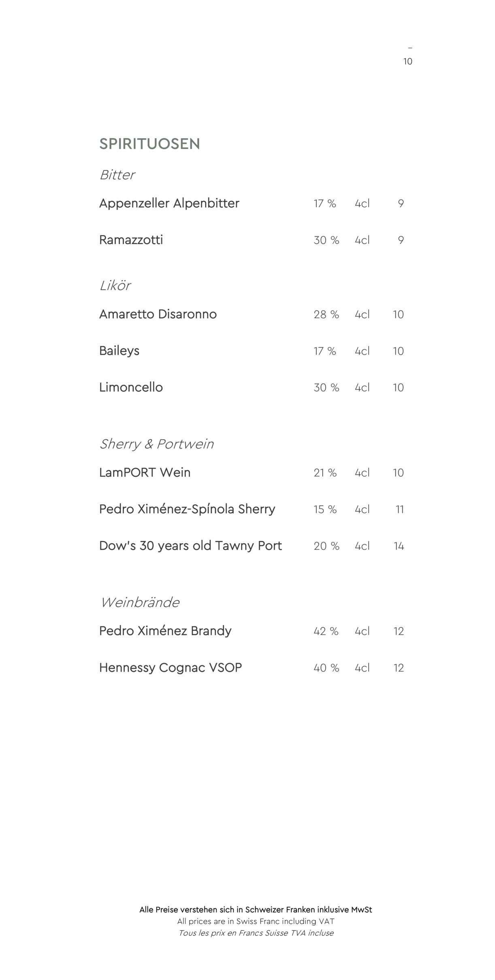Click price 14 for Tawny Port
The image size is (495, 980).
[399, 546]
